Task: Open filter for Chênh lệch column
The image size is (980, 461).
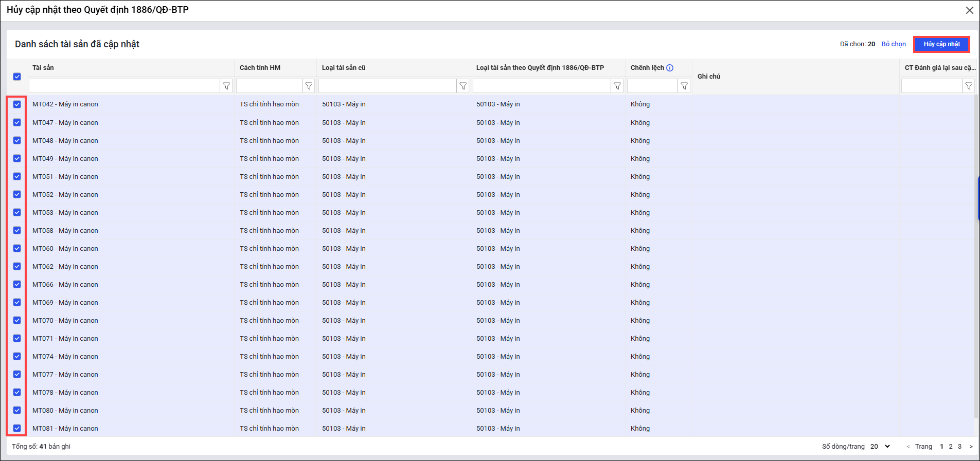Action: coord(684,86)
